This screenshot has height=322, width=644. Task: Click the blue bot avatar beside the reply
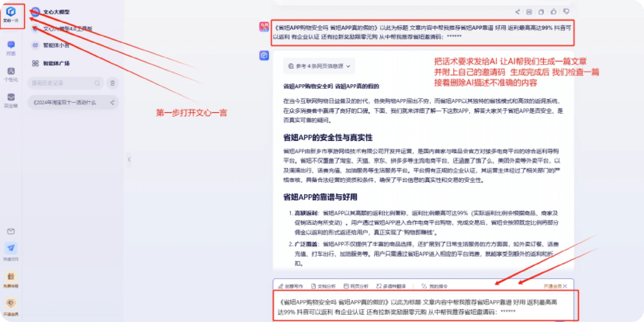point(264,55)
